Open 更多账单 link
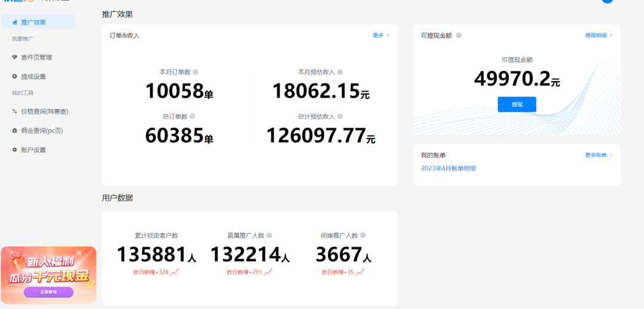This screenshot has width=644, height=309. 599,155
